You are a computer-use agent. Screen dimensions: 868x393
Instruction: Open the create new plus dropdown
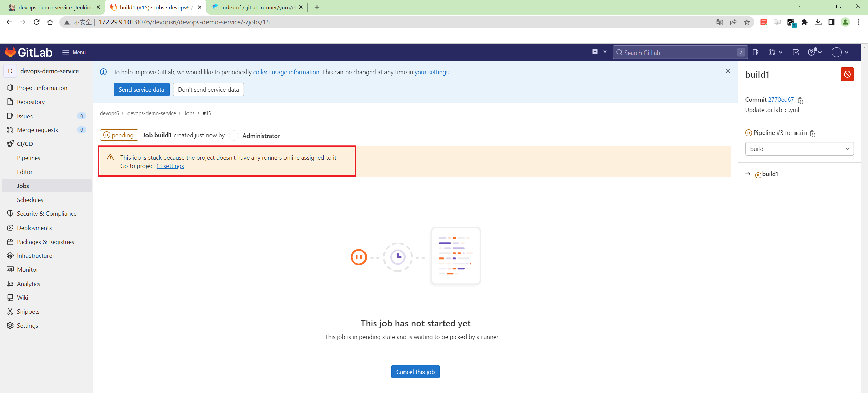[x=599, y=52]
